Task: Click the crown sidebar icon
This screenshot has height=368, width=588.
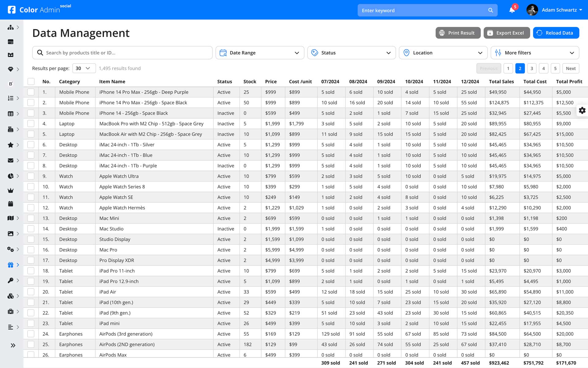Action: point(10,190)
